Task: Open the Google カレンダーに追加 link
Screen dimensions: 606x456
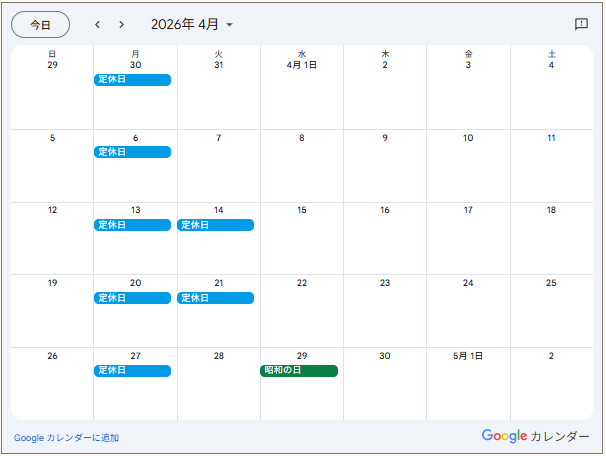Action: click(66, 438)
